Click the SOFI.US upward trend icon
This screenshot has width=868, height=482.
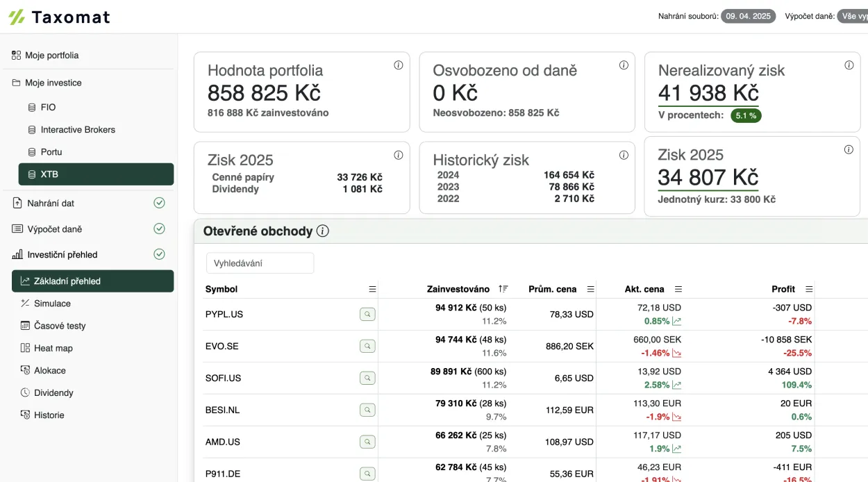(x=677, y=385)
